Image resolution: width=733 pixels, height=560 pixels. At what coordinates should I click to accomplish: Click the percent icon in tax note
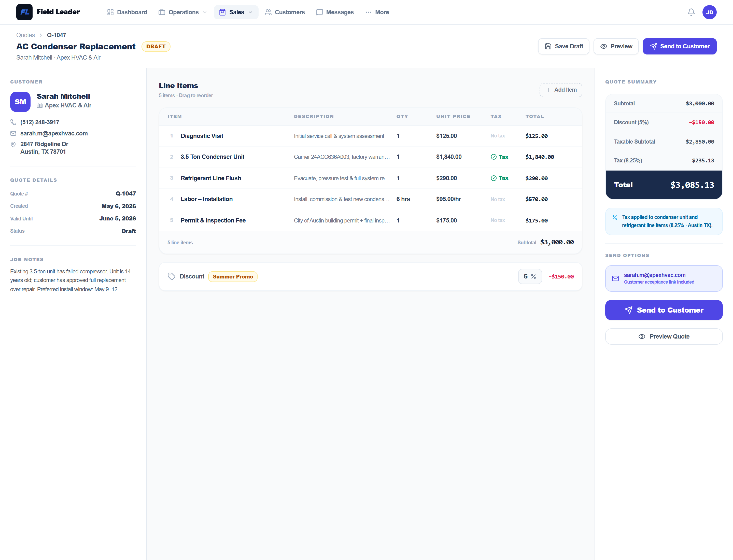615,217
